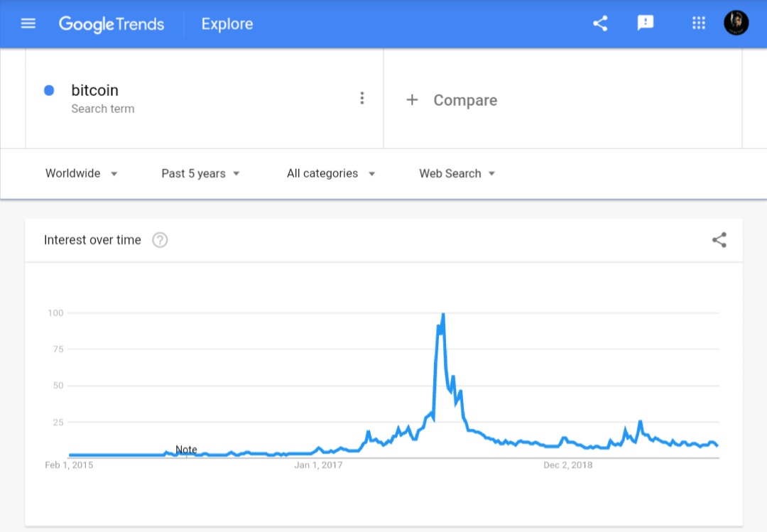Expand the Worldwide region dropdown
767x532 pixels.
click(81, 173)
